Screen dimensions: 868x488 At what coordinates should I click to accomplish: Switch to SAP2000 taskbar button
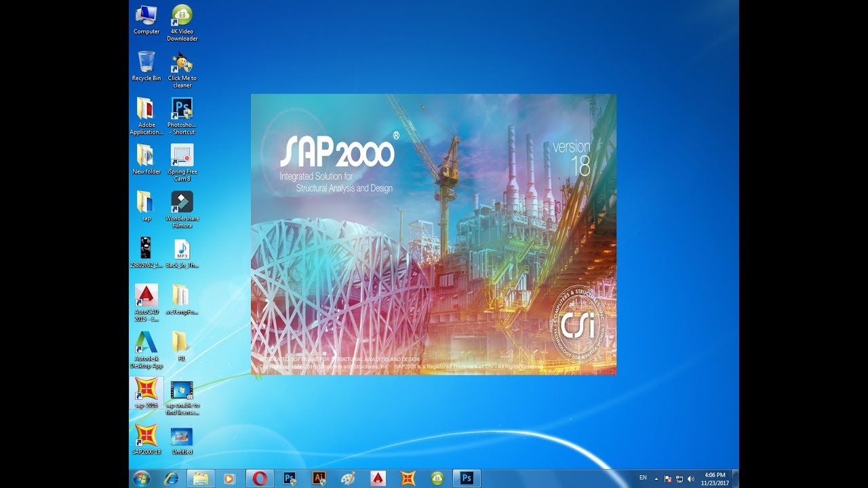coord(408,478)
